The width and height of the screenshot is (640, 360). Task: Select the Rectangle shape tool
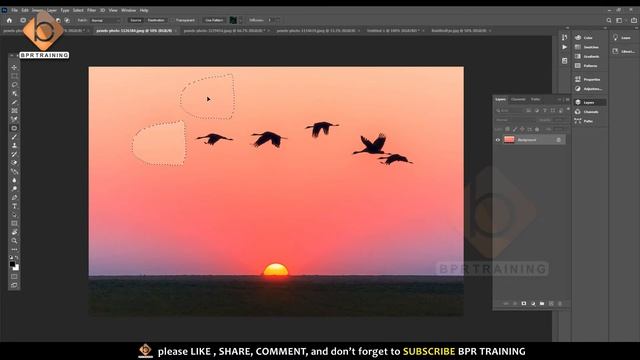coord(14,223)
